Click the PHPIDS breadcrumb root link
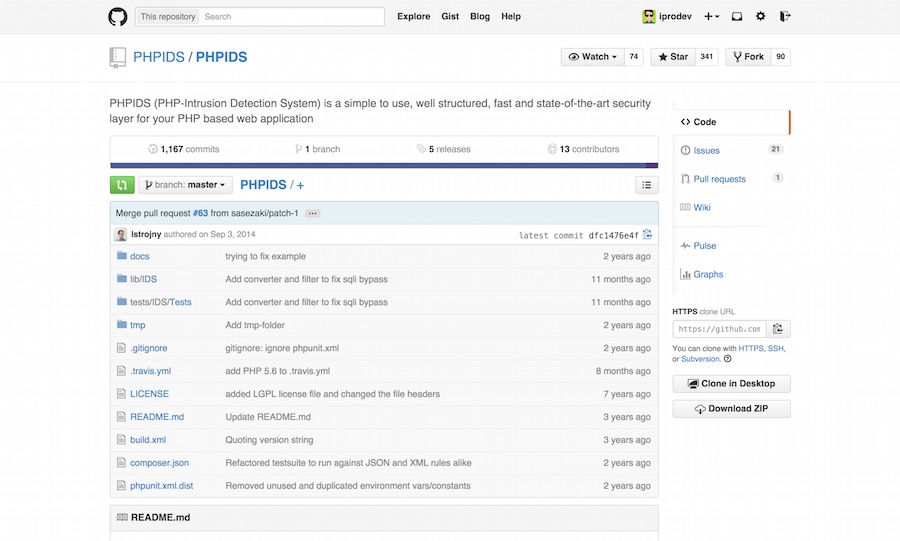 pos(263,185)
